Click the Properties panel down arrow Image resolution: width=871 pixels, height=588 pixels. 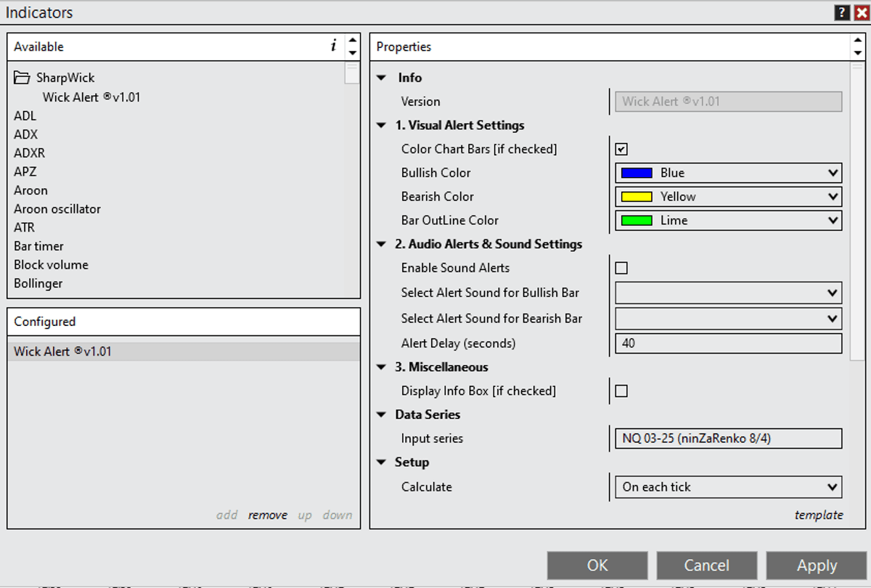click(857, 53)
